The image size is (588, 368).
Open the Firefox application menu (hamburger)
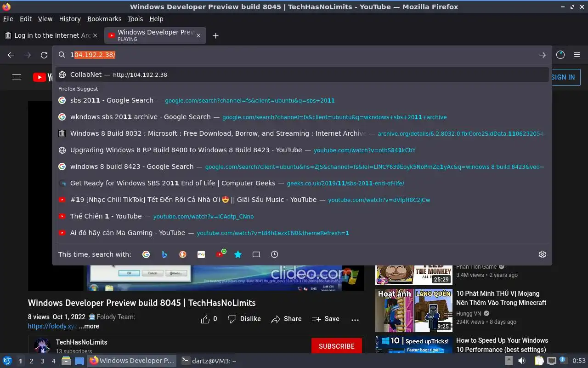point(577,55)
